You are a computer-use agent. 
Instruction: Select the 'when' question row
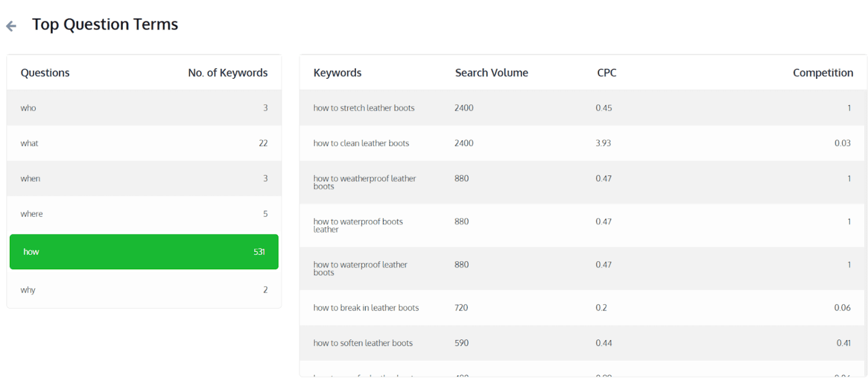[x=144, y=178]
